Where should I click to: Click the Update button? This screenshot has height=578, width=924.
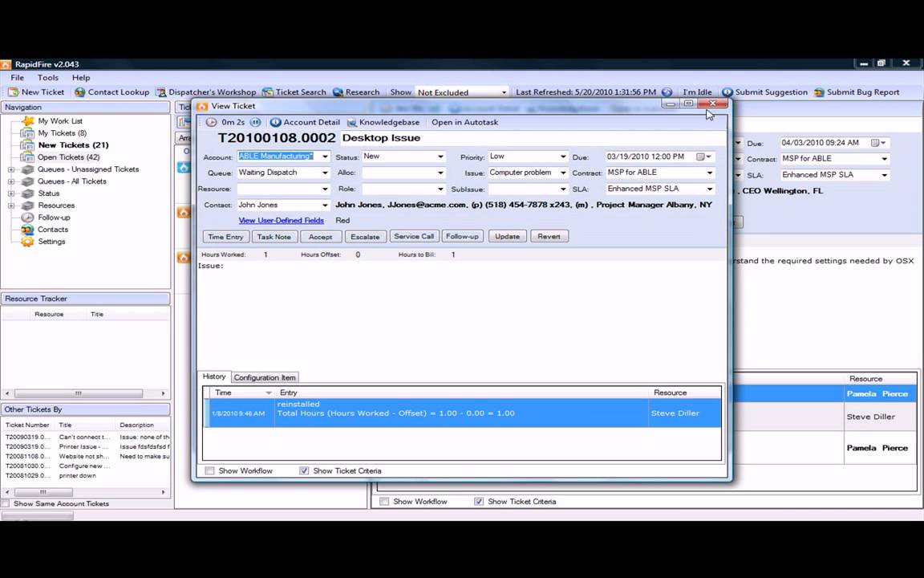coord(508,236)
